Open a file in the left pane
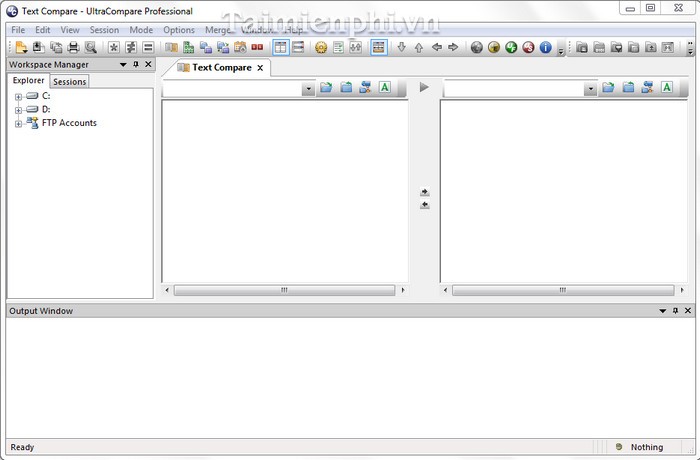 click(x=326, y=88)
